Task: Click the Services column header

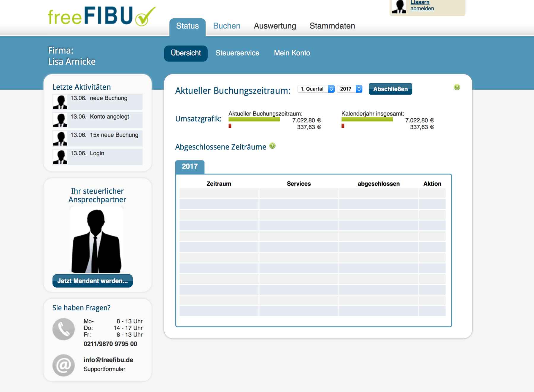Action: click(x=299, y=184)
